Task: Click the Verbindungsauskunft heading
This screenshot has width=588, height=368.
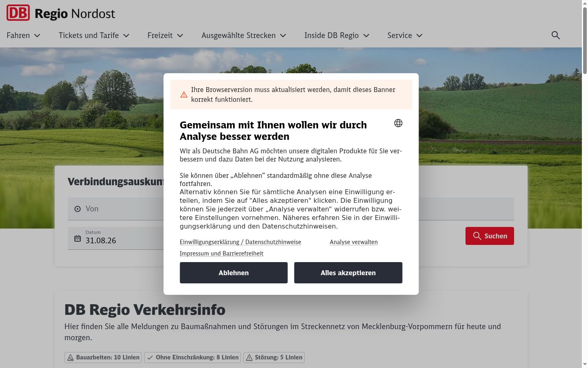Action: click(116, 182)
